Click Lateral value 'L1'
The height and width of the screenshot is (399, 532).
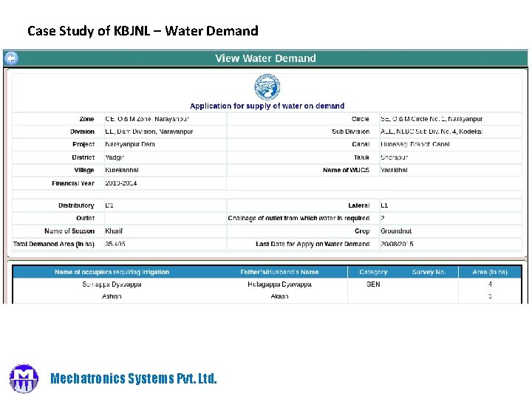[384, 205]
